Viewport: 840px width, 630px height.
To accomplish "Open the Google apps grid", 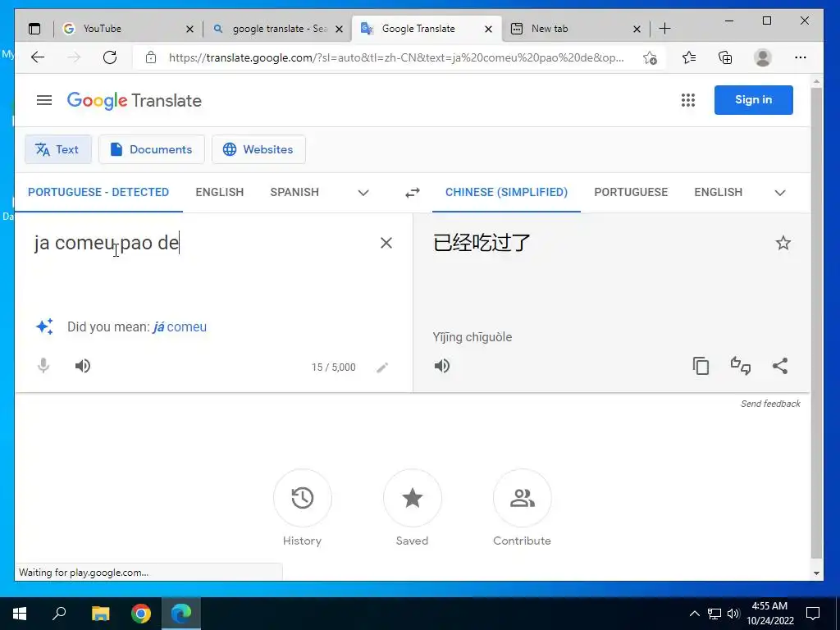I will (x=688, y=99).
